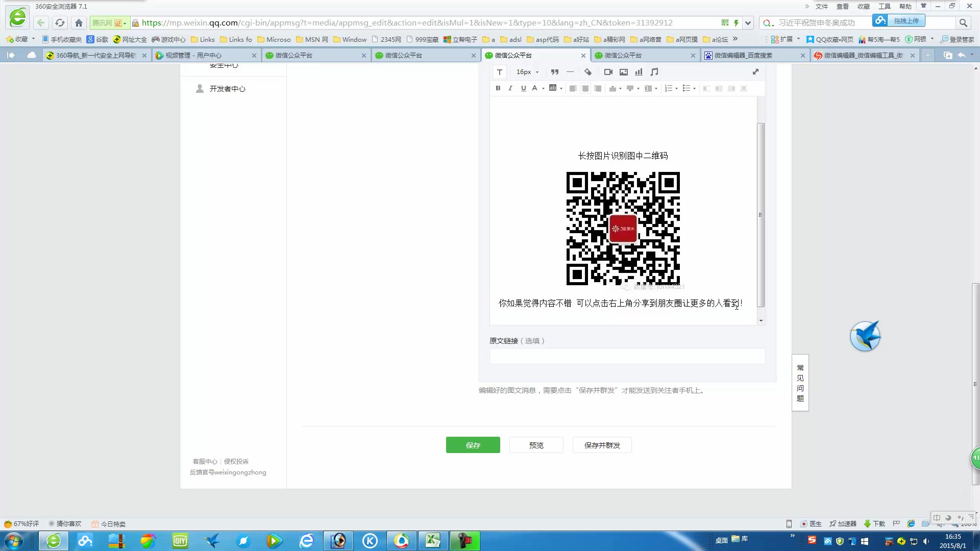Click 今日特卖 in status bar

(x=109, y=524)
